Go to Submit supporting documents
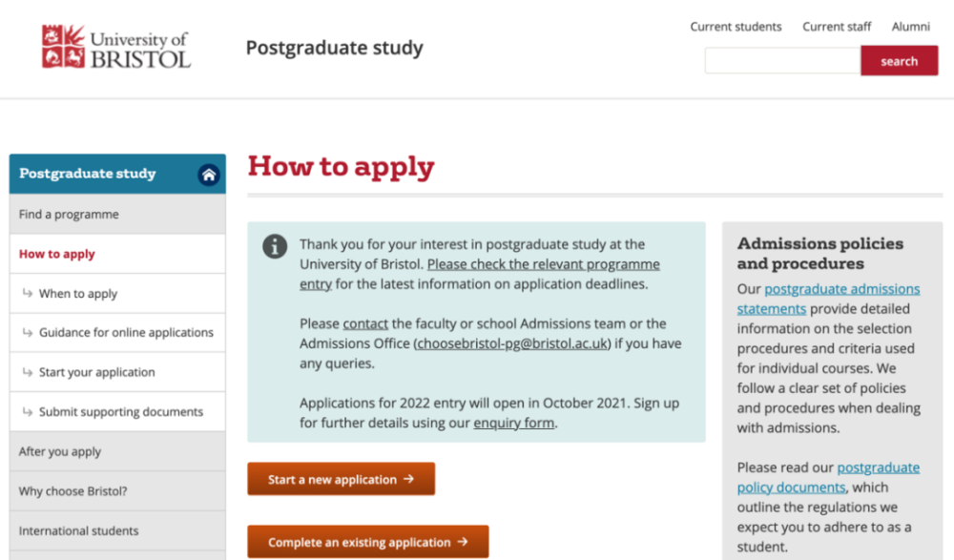Screen dimensions: 954x560 (117, 411)
